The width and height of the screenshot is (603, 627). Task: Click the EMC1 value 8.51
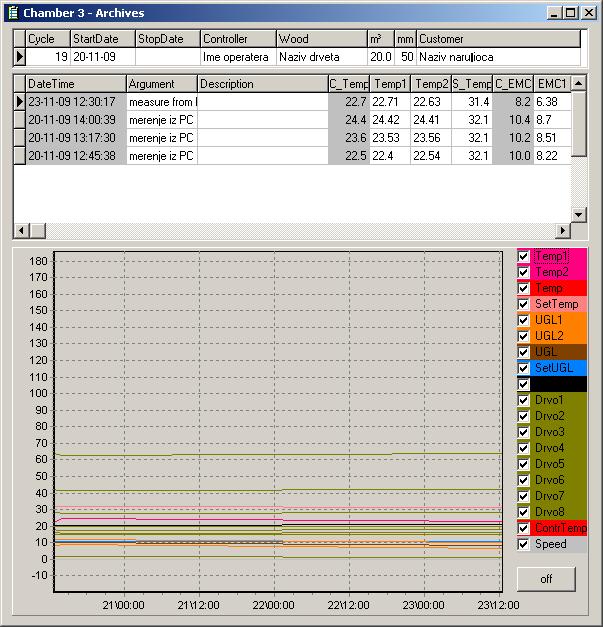click(552, 138)
